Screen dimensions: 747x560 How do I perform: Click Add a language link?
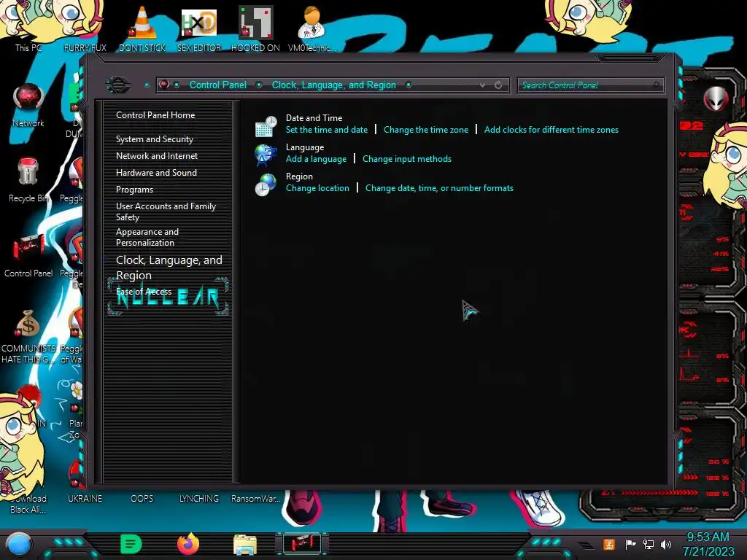(316, 159)
